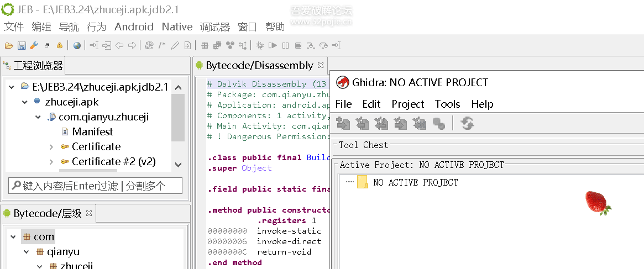Click the jump-to arrow icon after the globe
Image resolution: width=644 pixels, height=269 pixels.
(94, 46)
